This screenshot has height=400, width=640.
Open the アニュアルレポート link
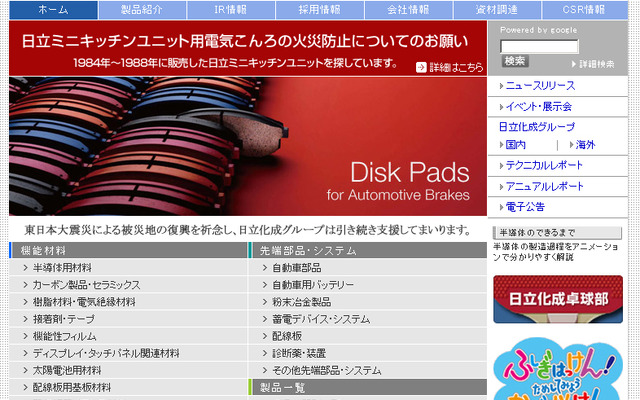544,187
